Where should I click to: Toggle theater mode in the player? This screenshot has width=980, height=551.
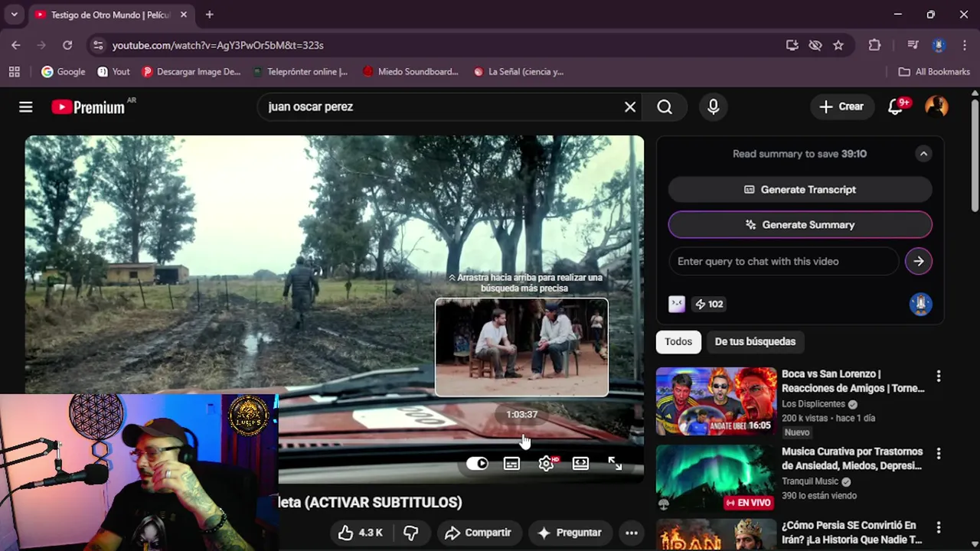pos(580,463)
